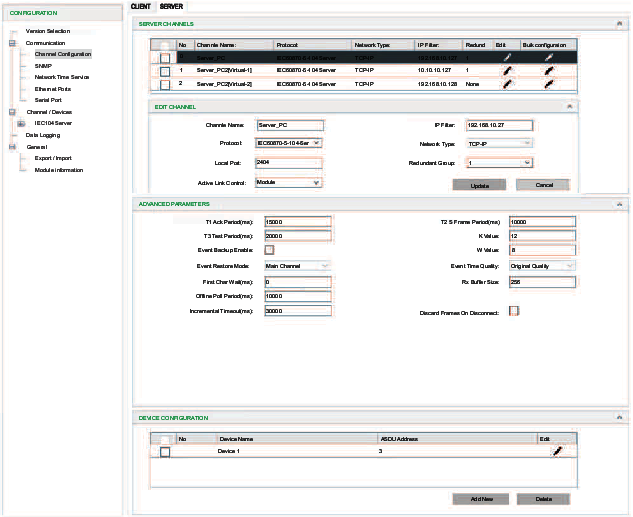Edit the Server_PC2[Virtual-2] channel pencil icon
The width and height of the screenshot is (633, 517).
507,84
